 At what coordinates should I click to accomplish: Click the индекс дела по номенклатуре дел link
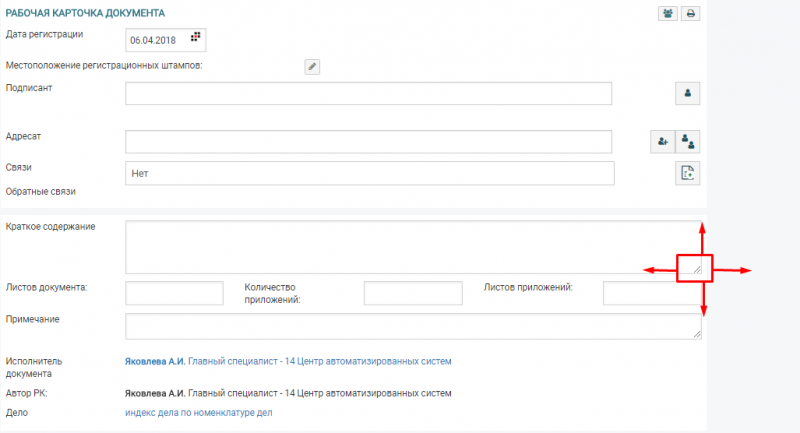point(198,412)
